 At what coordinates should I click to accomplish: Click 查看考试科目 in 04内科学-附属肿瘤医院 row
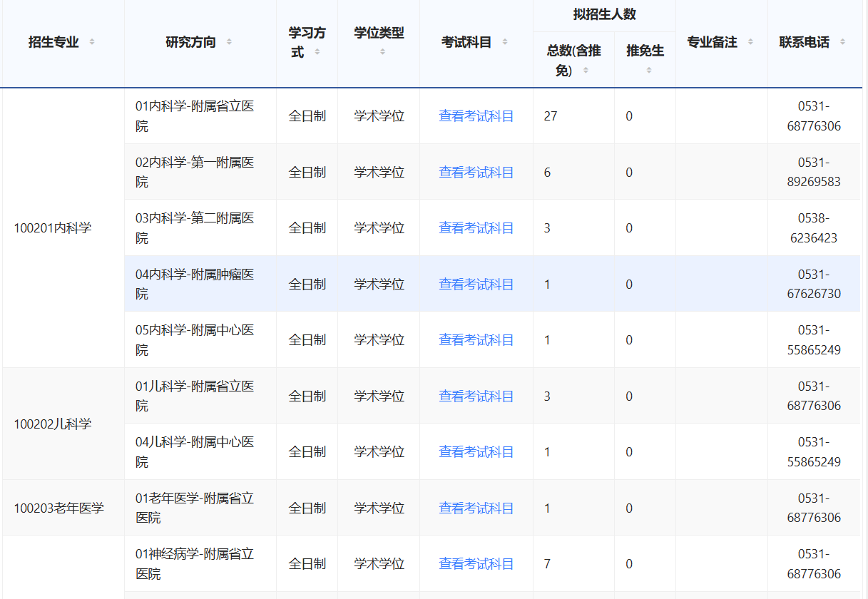tap(476, 284)
